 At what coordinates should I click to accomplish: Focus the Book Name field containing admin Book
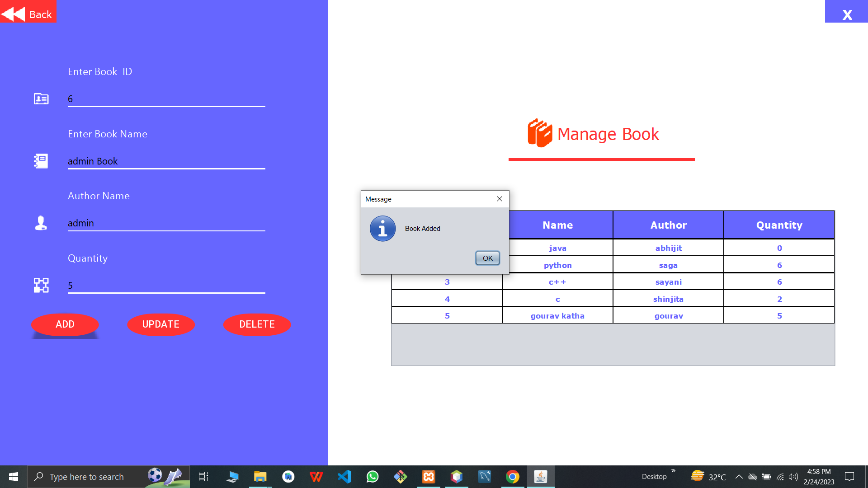pyautogui.click(x=166, y=161)
